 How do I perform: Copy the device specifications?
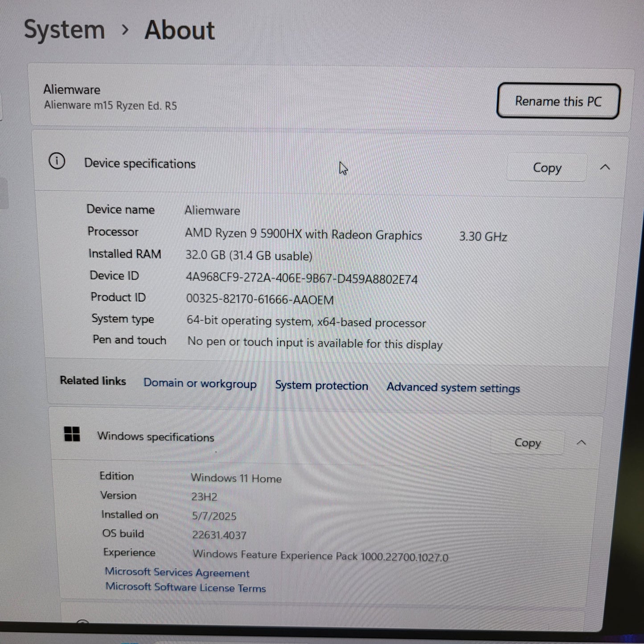(547, 168)
